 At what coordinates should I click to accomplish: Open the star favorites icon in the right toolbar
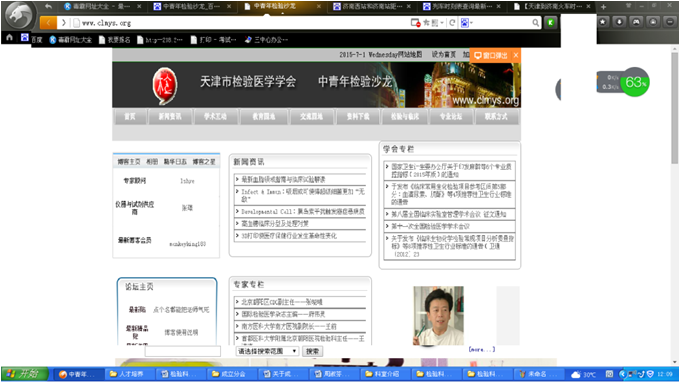click(603, 22)
